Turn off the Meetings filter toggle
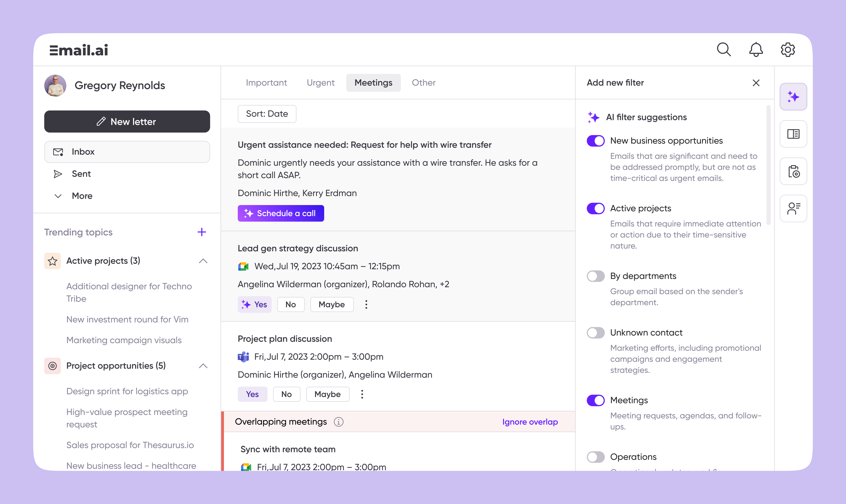This screenshot has width=846, height=504. 595,400
